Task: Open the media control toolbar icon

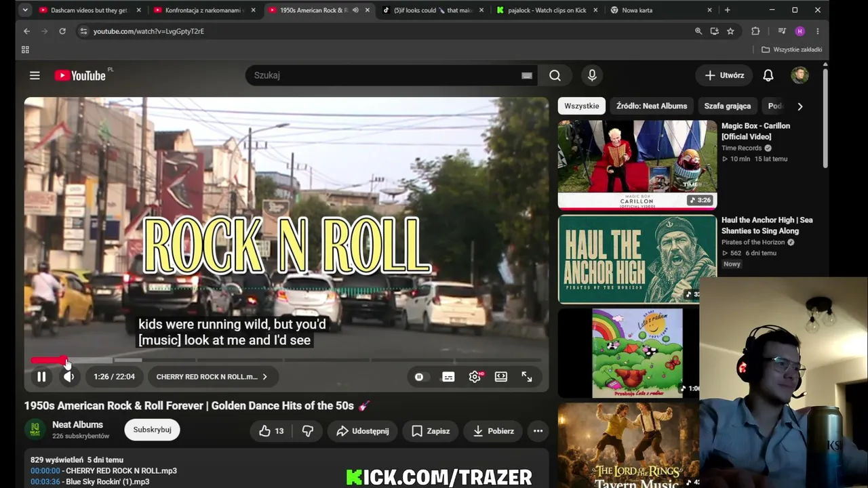Action: click(782, 31)
